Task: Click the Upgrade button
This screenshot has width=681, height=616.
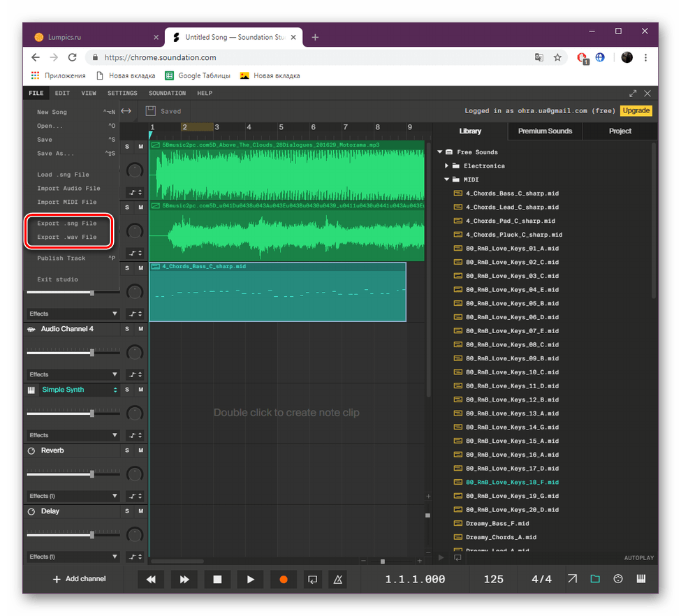Action: 636,110
